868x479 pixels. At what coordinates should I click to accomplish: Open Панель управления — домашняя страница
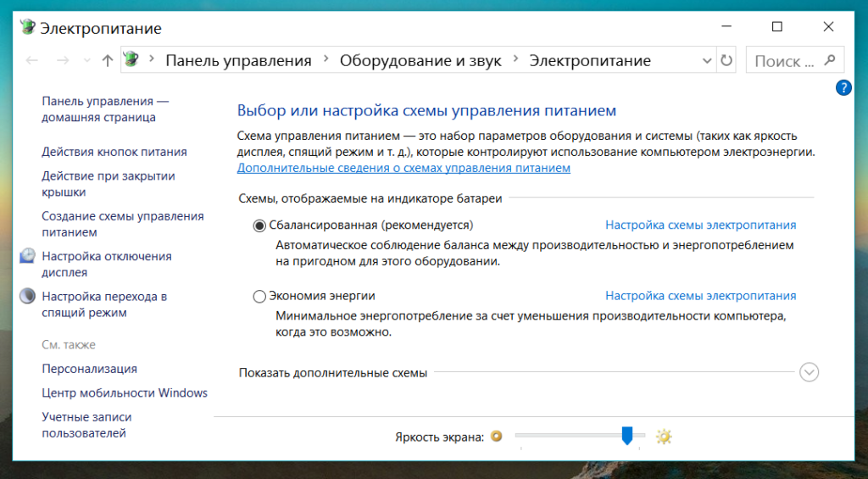pyautogui.click(x=105, y=109)
